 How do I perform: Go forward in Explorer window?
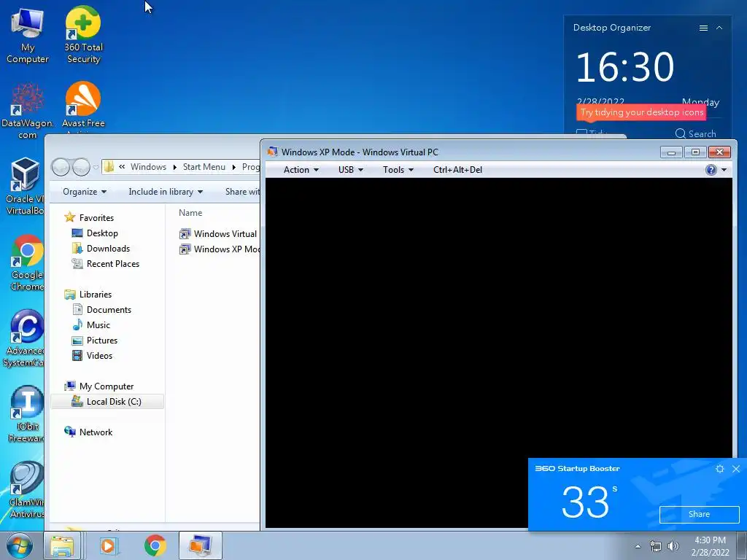[82, 167]
